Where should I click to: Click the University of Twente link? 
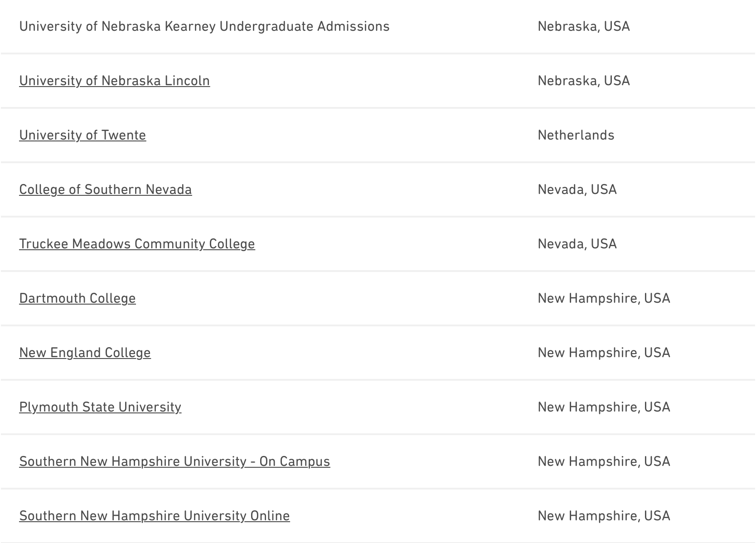(x=82, y=135)
